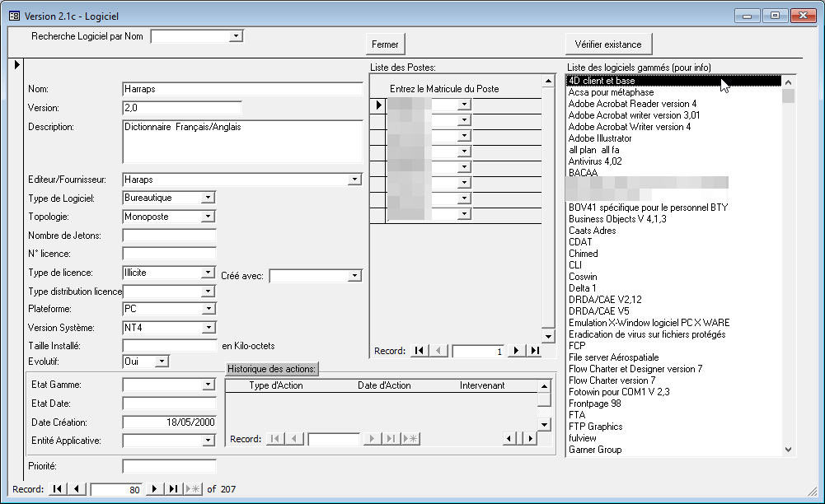This screenshot has height=504, width=825.
Task: Open Etat Gamme dropdown
Action: [208, 385]
